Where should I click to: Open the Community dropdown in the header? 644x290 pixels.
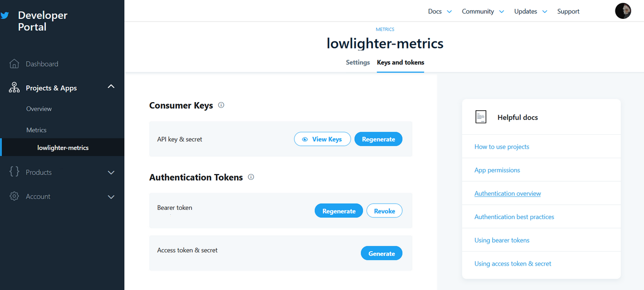[482, 11]
